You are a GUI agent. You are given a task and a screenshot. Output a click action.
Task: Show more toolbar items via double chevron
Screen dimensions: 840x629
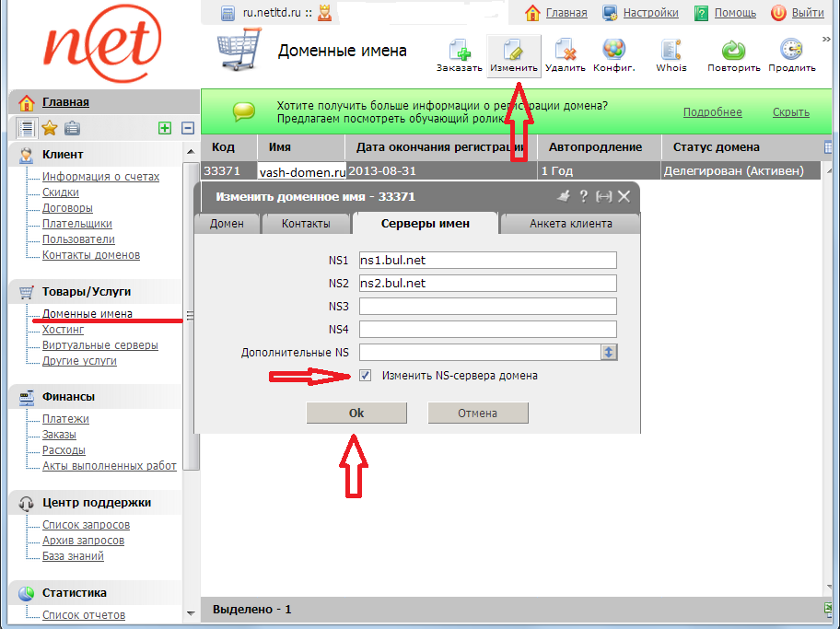coord(826,40)
